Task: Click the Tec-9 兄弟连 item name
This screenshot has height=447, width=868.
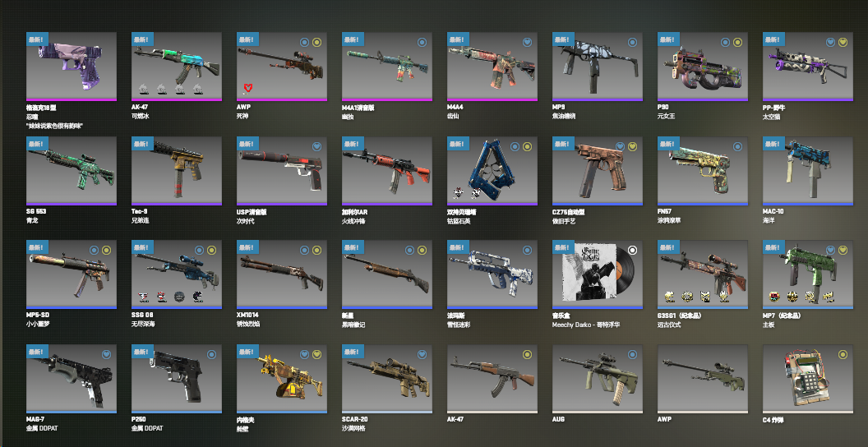Action: click(141, 216)
